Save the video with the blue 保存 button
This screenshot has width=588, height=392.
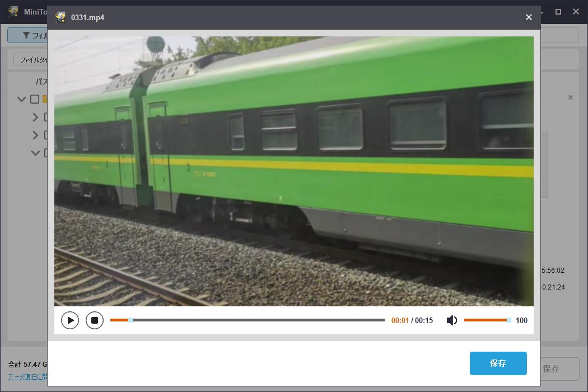click(x=498, y=363)
